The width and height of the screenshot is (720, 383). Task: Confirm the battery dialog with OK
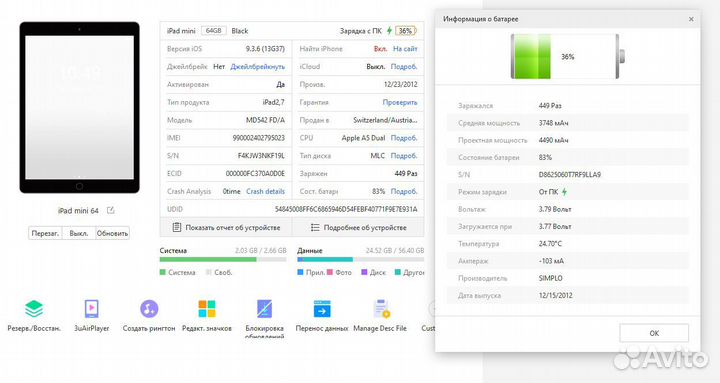point(654,333)
